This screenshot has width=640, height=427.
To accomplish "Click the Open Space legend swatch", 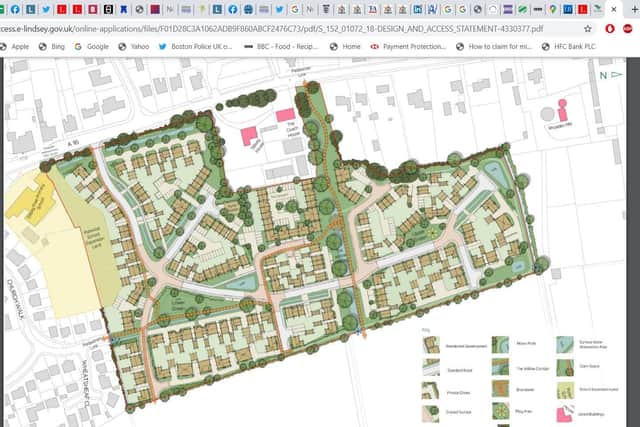I will [x=565, y=367].
